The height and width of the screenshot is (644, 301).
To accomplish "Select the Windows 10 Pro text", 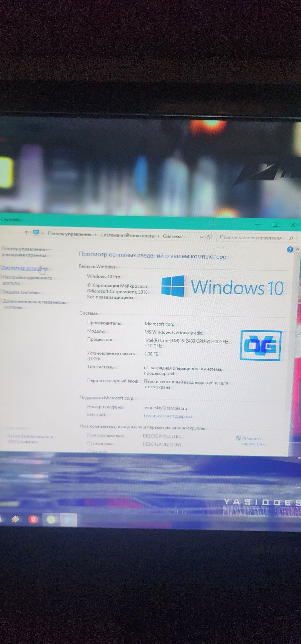I will [x=103, y=276].
